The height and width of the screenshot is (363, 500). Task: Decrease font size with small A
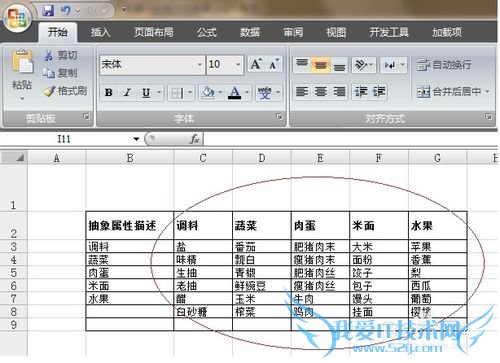click(274, 64)
